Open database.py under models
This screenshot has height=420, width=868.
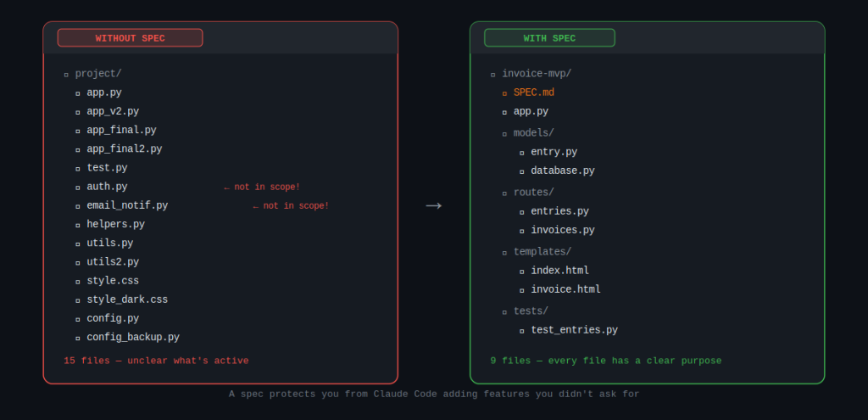pyautogui.click(x=562, y=171)
